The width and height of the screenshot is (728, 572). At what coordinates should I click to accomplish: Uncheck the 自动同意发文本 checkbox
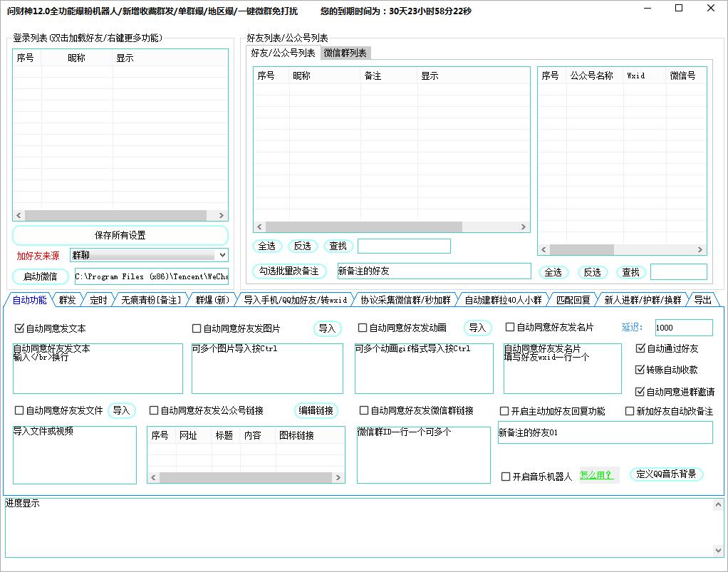click(19, 328)
